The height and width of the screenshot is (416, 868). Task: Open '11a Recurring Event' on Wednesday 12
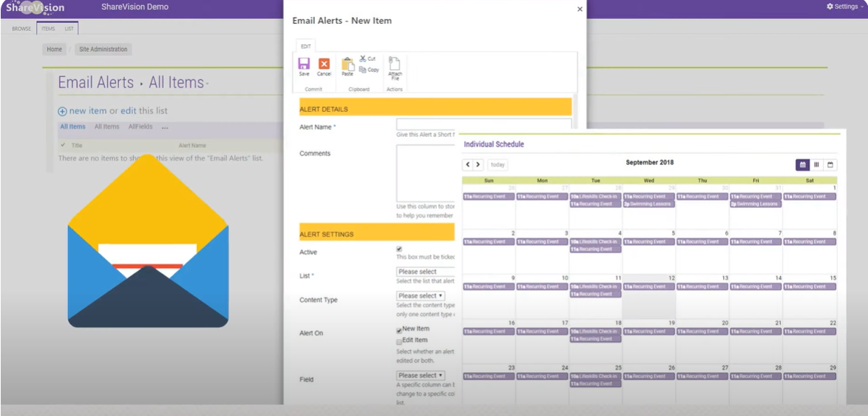(649, 287)
